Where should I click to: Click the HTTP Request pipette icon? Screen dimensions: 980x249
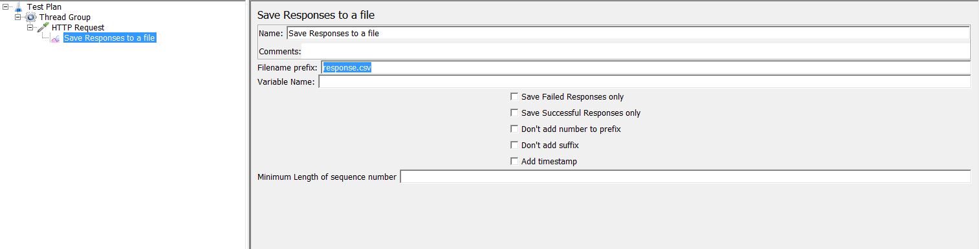pyautogui.click(x=43, y=27)
